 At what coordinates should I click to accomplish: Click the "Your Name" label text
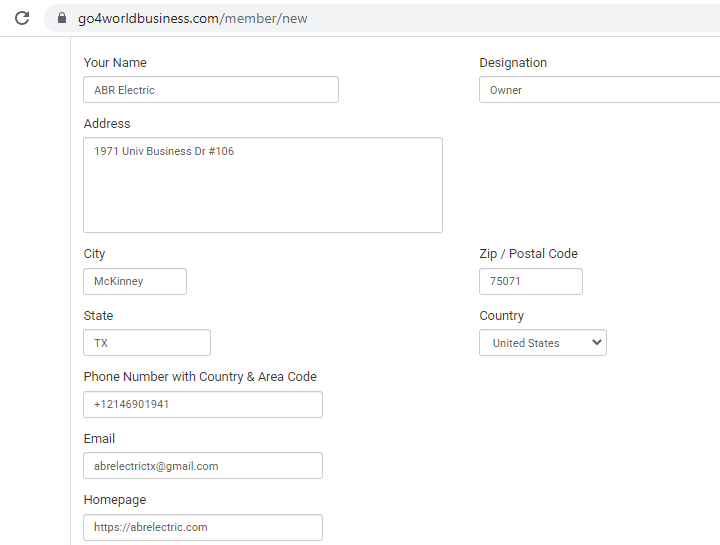coord(115,63)
